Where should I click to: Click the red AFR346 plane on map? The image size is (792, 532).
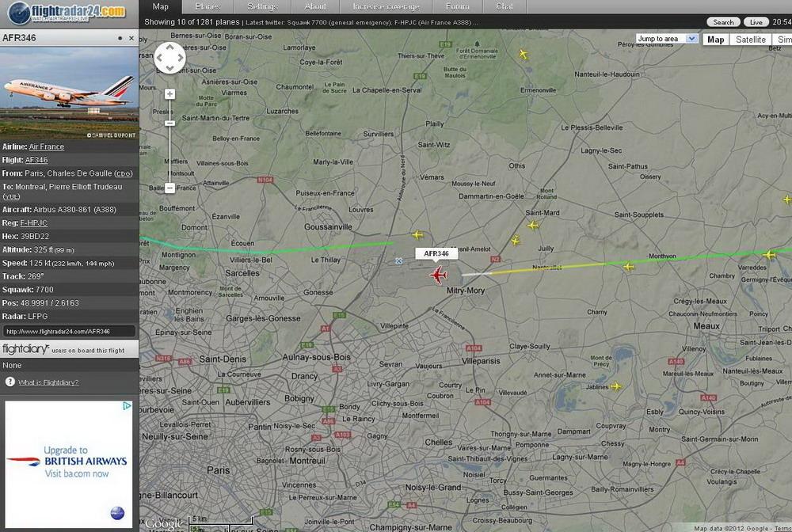tap(437, 275)
